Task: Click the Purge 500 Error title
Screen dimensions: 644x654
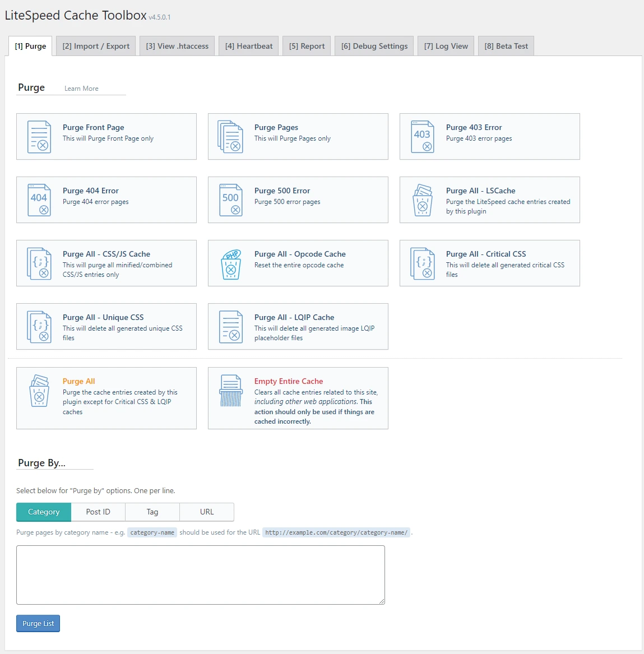Action: (x=282, y=191)
